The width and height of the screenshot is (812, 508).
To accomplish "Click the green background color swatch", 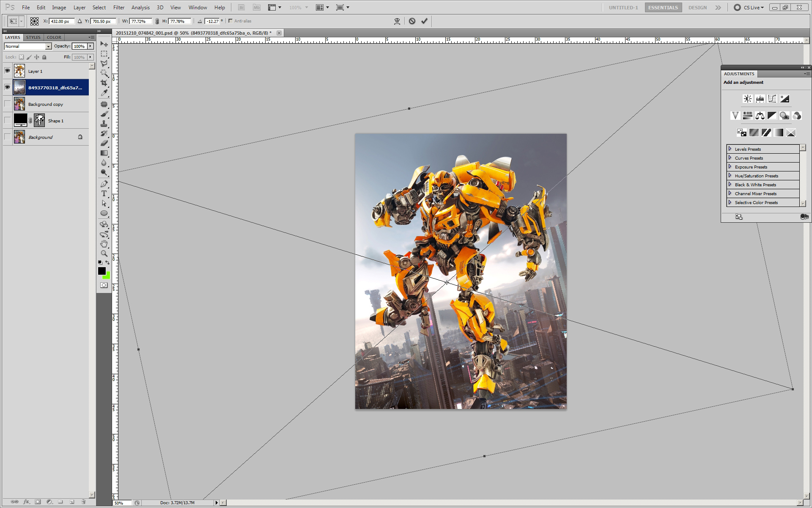I will (107, 276).
